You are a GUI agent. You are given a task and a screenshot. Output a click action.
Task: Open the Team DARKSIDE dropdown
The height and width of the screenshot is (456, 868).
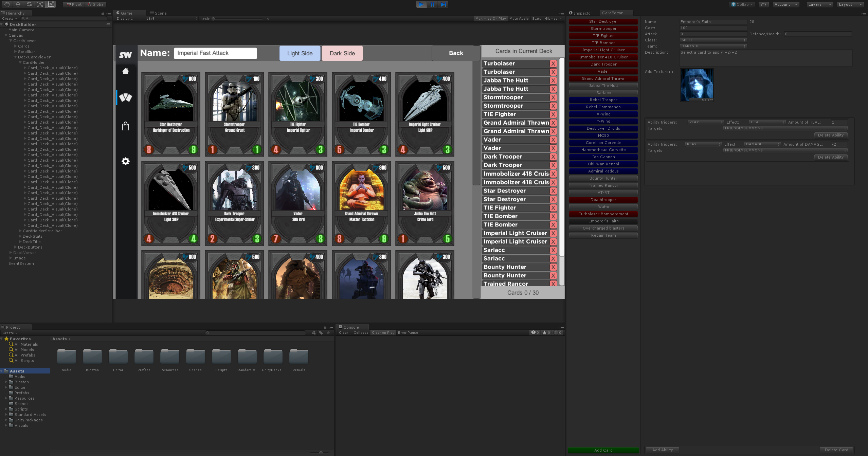713,46
